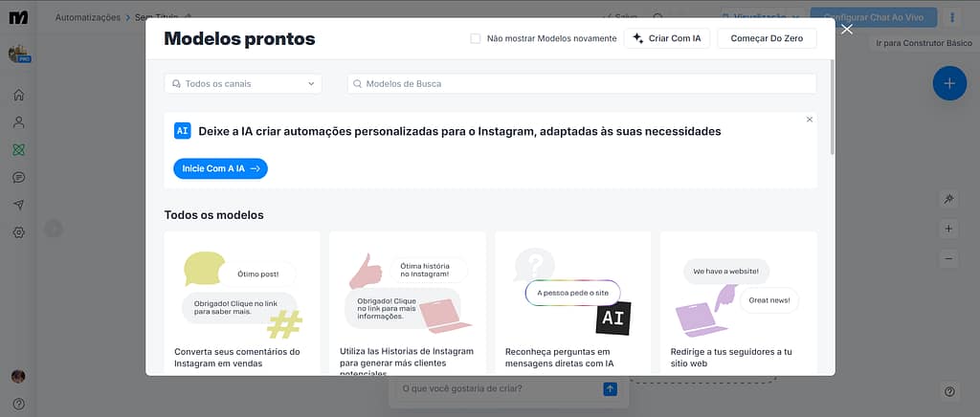This screenshot has width=980, height=417.
Task: Click the help question mark icon
Action: click(18, 404)
